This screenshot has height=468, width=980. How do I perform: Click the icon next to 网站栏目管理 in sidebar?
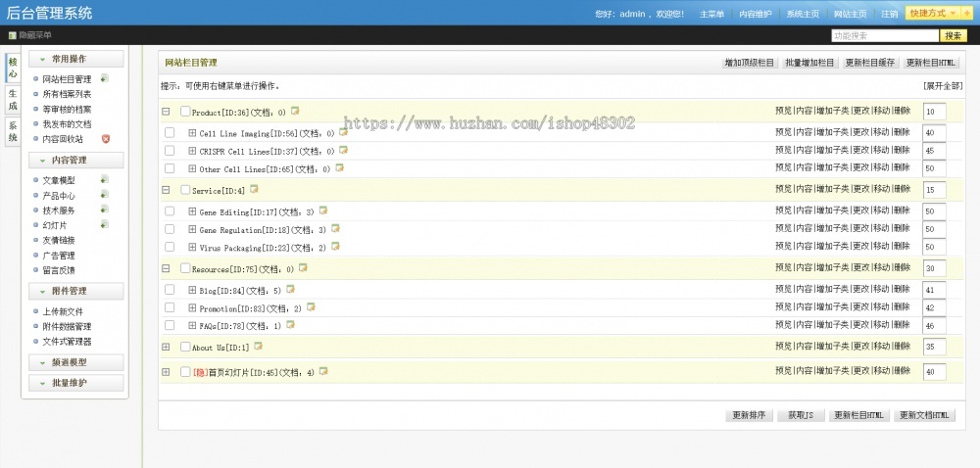(105, 78)
